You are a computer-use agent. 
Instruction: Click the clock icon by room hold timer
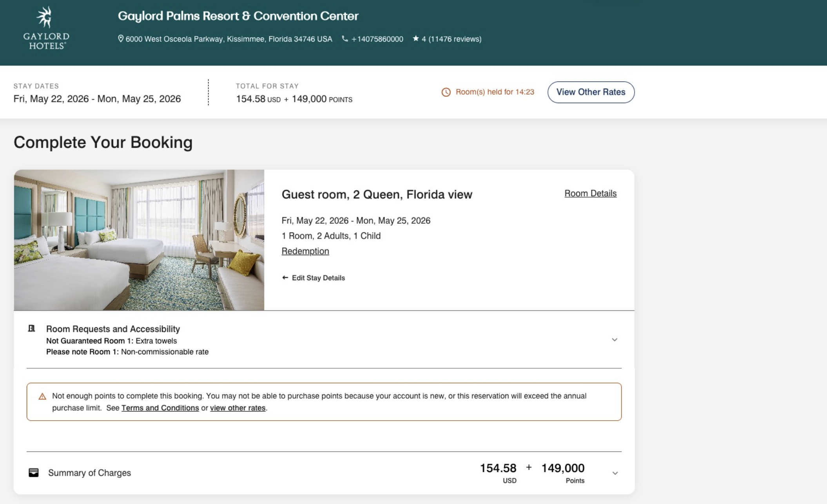click(x=446, y=92)
